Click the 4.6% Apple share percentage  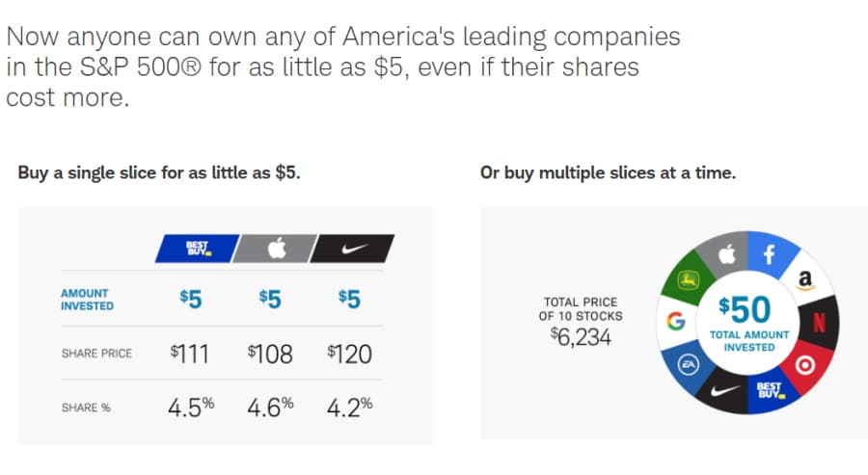coord(270,407)
